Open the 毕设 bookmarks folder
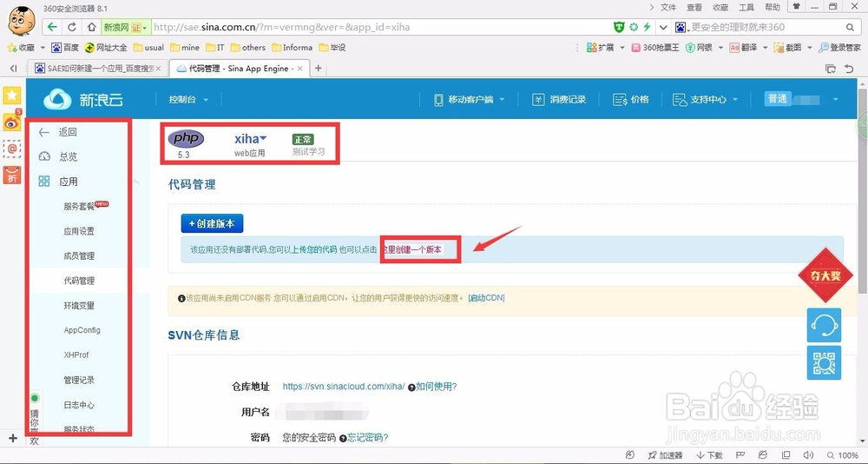 pyautogui.click(x=332, y=48)
